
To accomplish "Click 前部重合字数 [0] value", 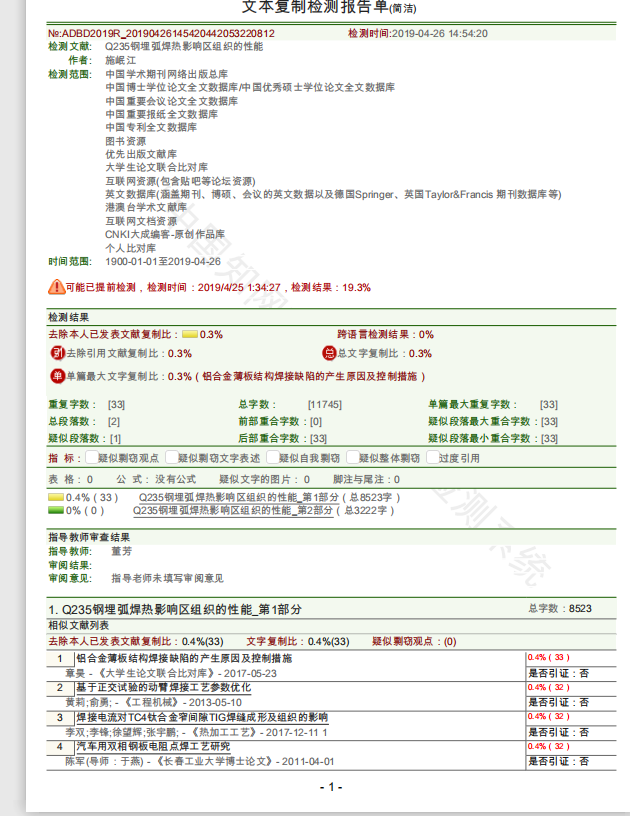I will [x=316, y=422].
